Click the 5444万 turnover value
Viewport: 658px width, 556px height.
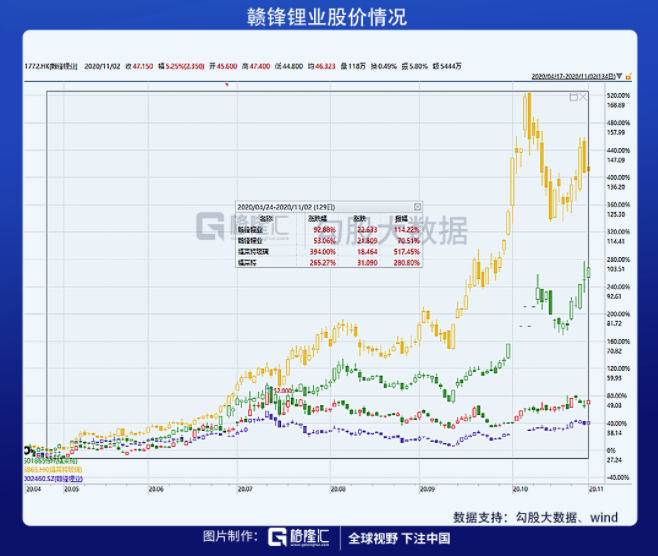[450, 66]
